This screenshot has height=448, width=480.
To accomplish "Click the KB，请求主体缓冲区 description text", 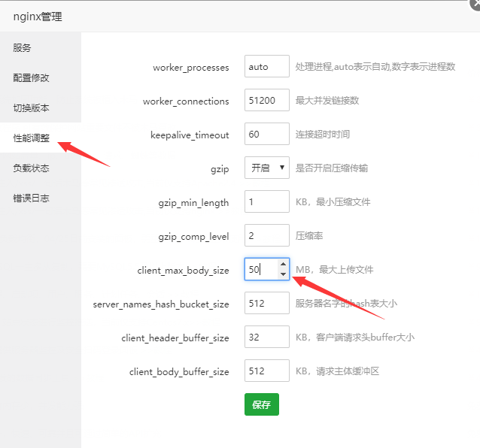I will 337,371.
